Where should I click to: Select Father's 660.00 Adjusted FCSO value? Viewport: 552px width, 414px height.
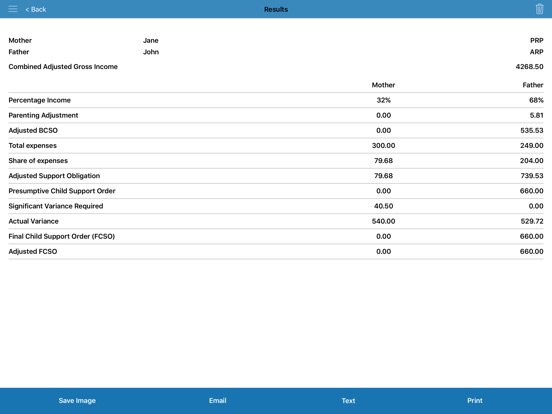click(532, 251)
